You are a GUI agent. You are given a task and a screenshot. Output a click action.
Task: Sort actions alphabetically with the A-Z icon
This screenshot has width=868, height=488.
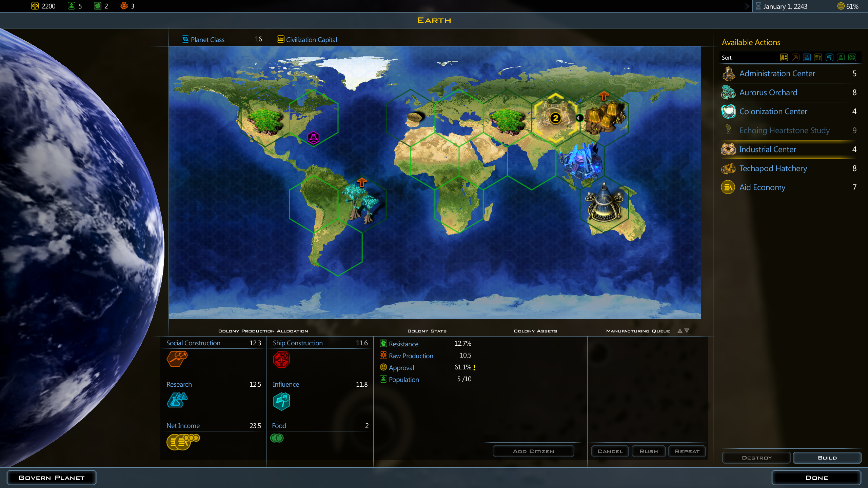[784, 58]
